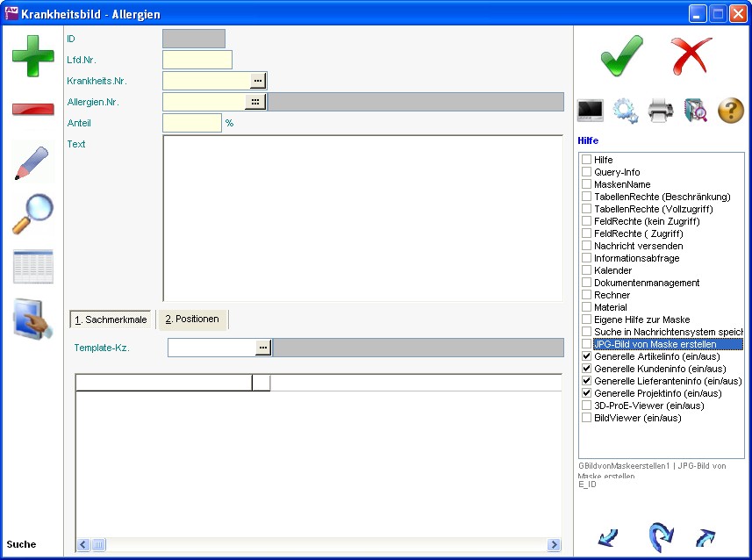The height and width of the screenshot is (560, 752).
Task: Disable Generelle Artikelinfo (ein/aus) checkbox
Action: coord(587,357)
